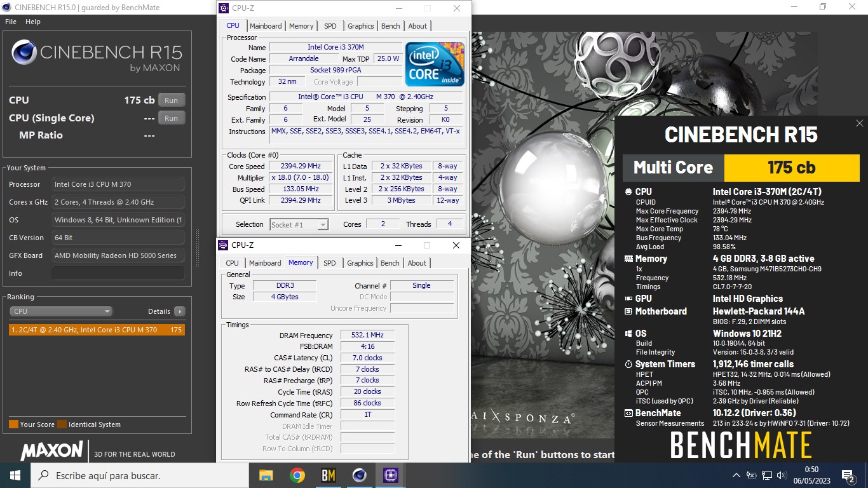Click the BenchMate section icon
Image resolution: width=868 pixels, height=488 pixels.
(x=628, y=413)
